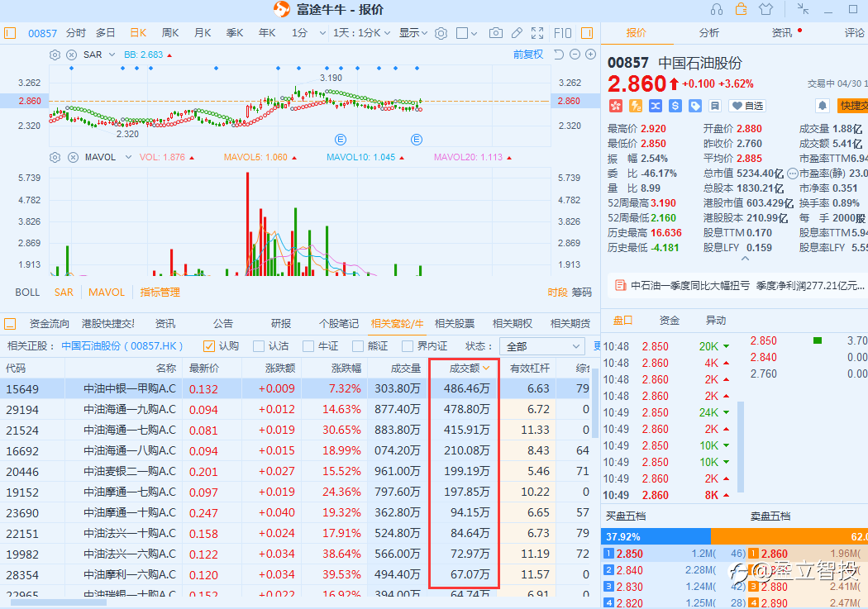868x609 pixels.
Task: Switch to 周K chart view
Action: coord(170,33)
